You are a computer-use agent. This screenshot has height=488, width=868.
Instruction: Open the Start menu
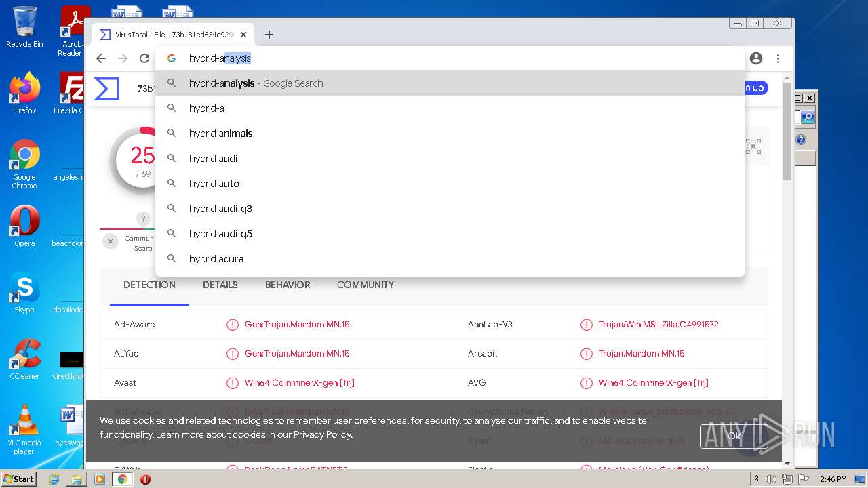19,479
